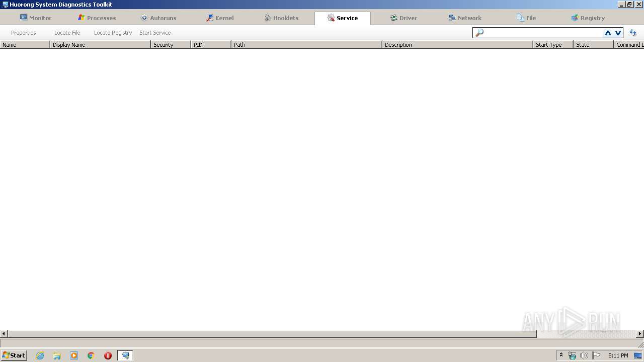Open Windows Media Player taskbar icon
This screenshot has height=362, width=644.
click(74, 355)
